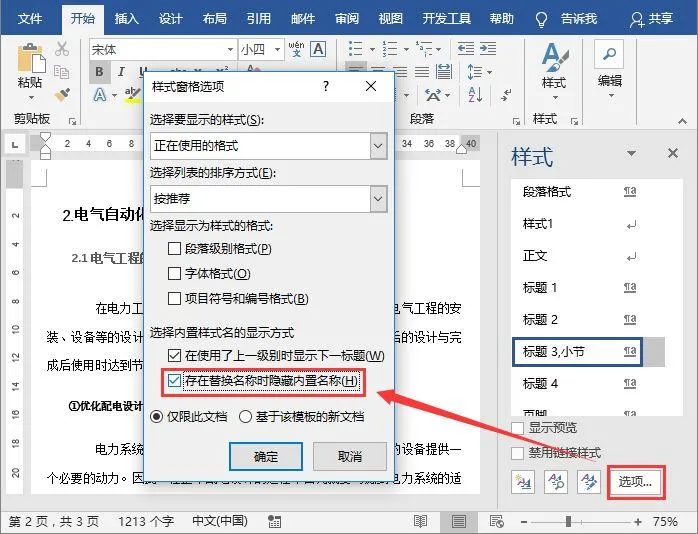Enable 项目符号和编号格式(B) checkbox
Viewport: 698px width, 534px height.
(174, 298)
